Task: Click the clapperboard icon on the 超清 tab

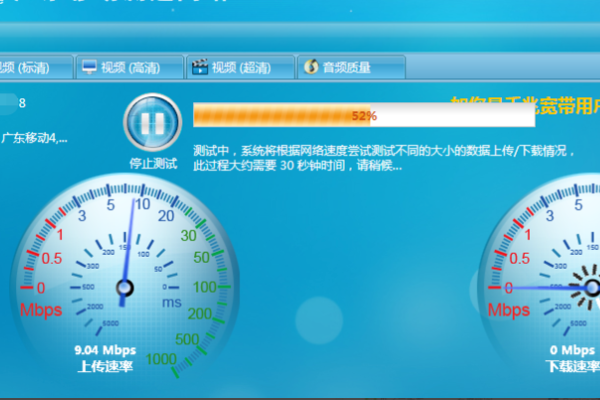Action: pyautogui.click(x=199, y=68)
